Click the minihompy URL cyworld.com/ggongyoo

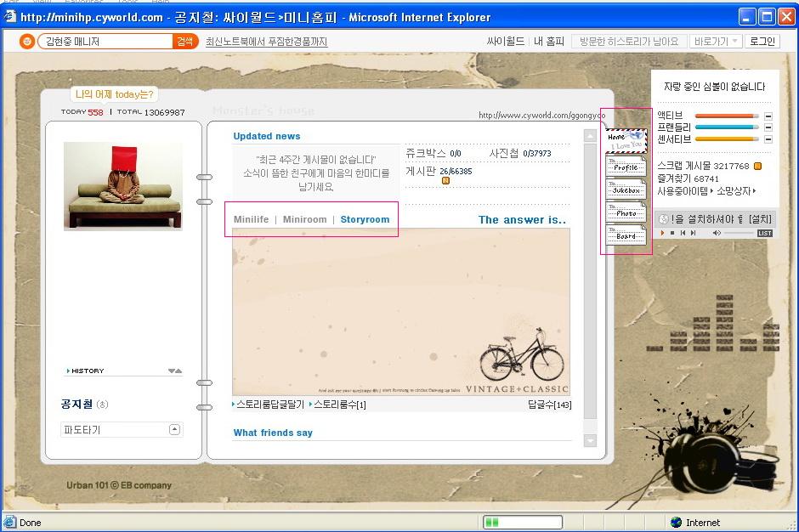[x=541, y=116]
